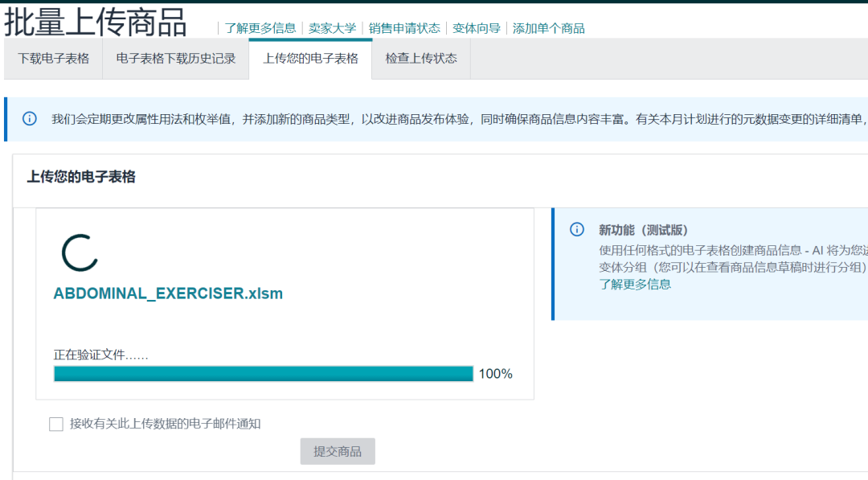
Task: Open the 电子表格下载历史记录 tab
Action: 175,59
